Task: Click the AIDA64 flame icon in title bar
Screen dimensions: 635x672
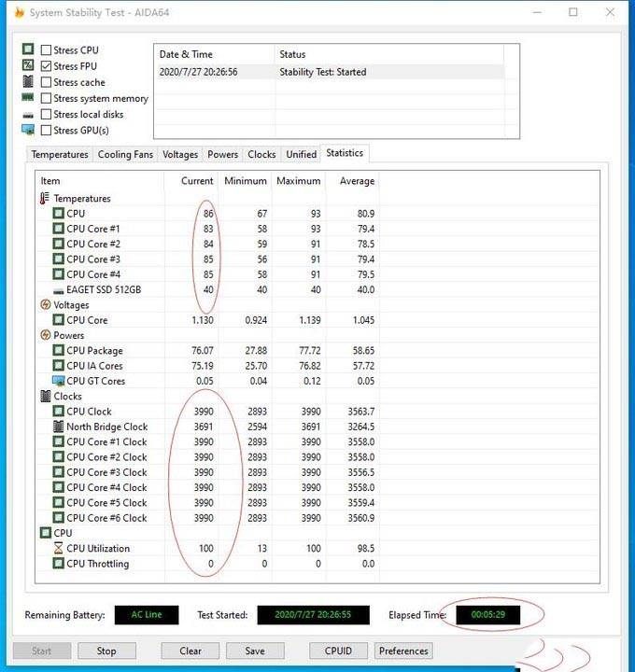Action: click(20, 12)
